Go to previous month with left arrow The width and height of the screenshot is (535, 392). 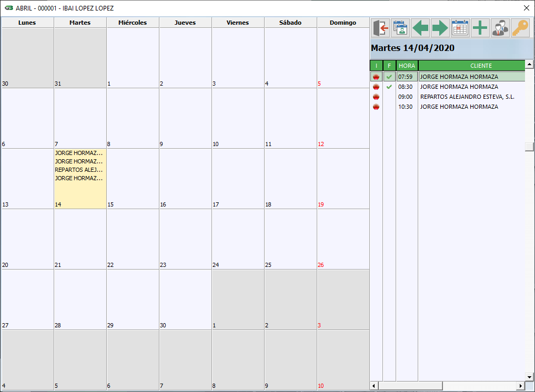click(x=420, y=28)
